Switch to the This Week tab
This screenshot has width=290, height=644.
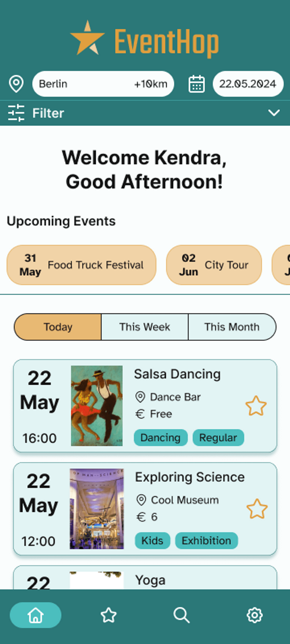[145, 327]
